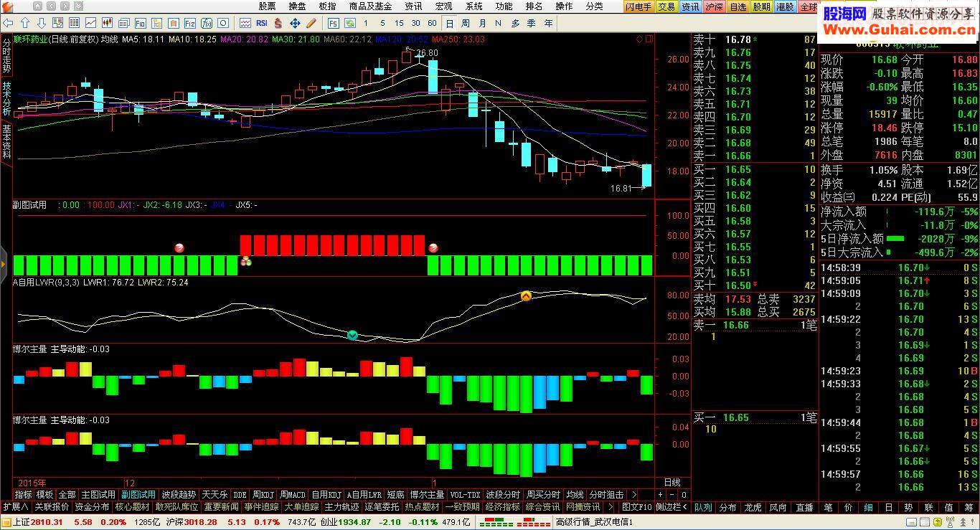Image resolution: width=980 pixels, height=530 pixels.
Task: Click the 自选 watchlist button
Action: [x=738, y=6]
